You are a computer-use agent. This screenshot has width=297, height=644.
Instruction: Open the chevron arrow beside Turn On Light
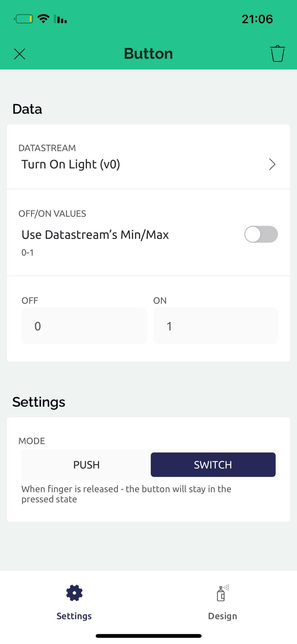coord(272,164)
